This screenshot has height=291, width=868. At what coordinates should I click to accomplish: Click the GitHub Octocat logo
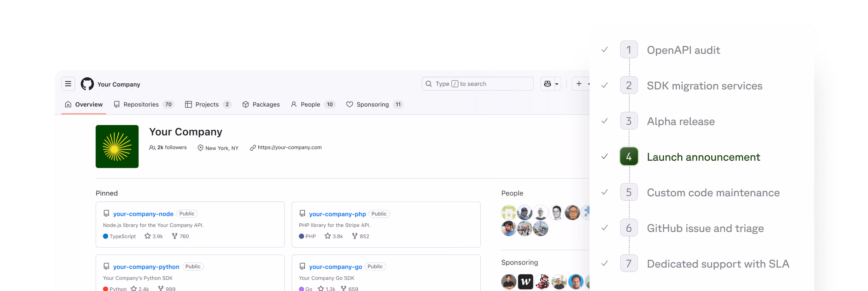[x=87, y=84]
